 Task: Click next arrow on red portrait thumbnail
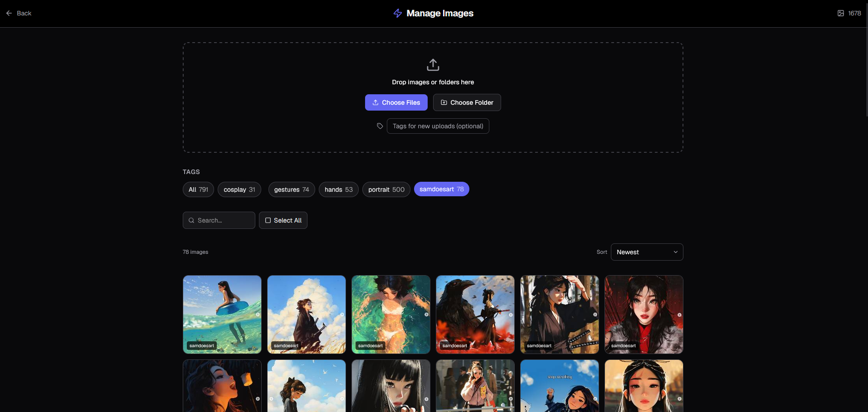[679, 315]
